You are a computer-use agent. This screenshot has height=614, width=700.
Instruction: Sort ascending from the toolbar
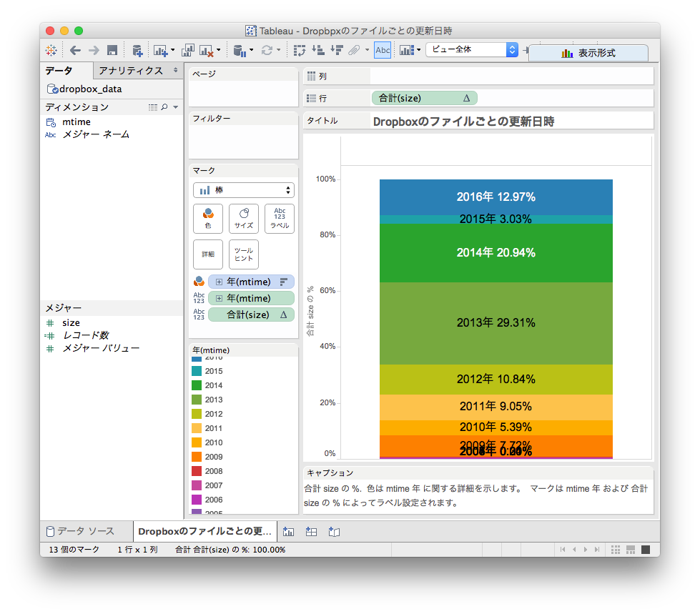click(318, 51)
